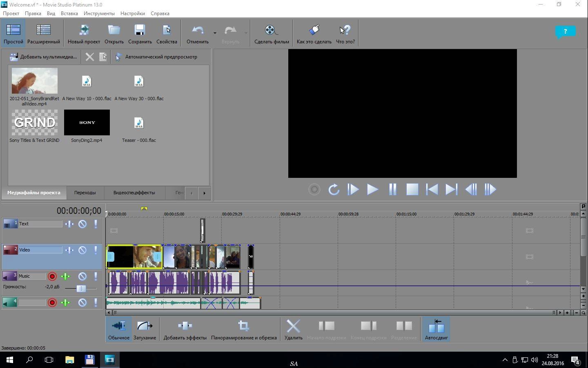Open Панорамирование и обрезка tool
The width and height of the screenshot is (588, 368).
click(244, 329)
